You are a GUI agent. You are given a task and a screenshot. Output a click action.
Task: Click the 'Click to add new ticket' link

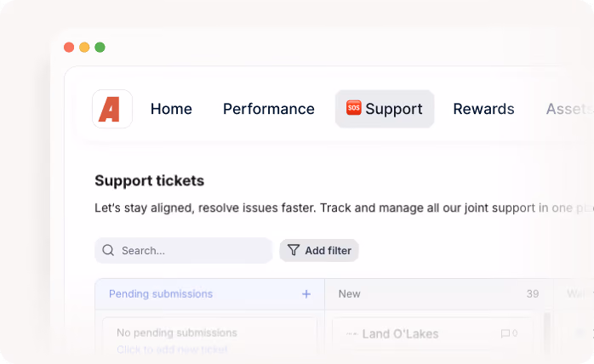(x=172, y=350)
